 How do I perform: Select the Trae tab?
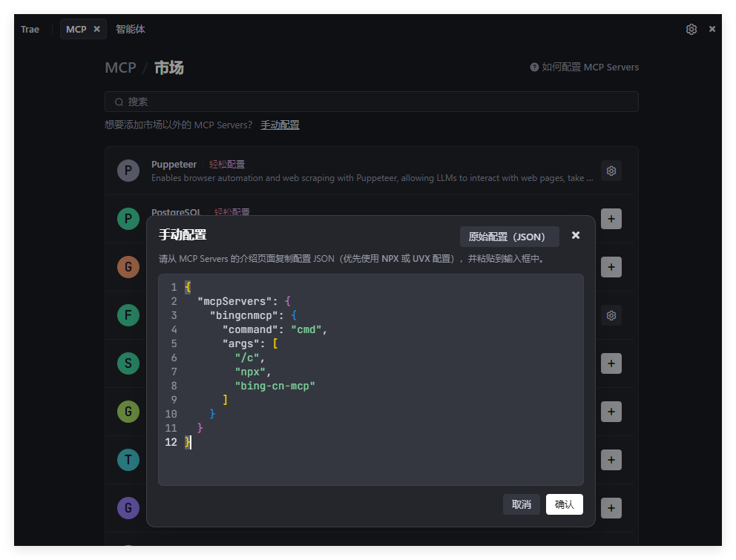tap(30, 29)
